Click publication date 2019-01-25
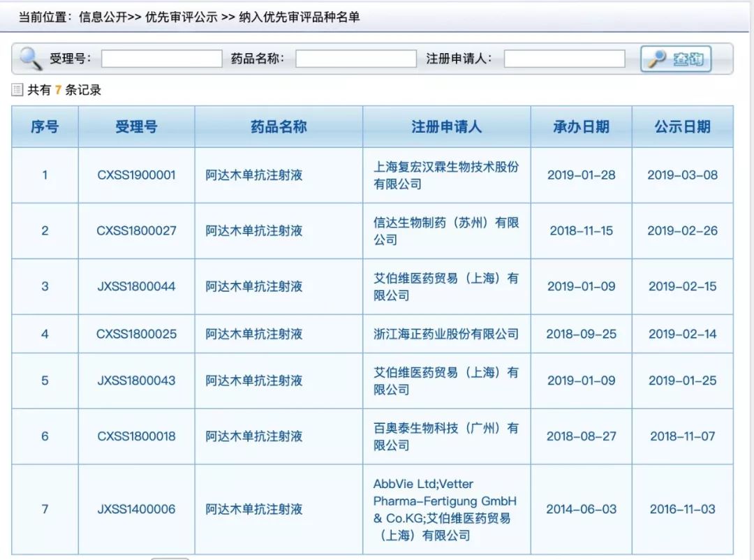This screenshot has height=560, width=754. 682,381
